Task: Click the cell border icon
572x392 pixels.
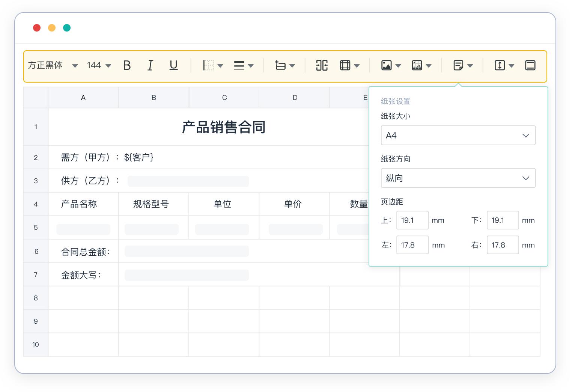Action: point(209,65)
